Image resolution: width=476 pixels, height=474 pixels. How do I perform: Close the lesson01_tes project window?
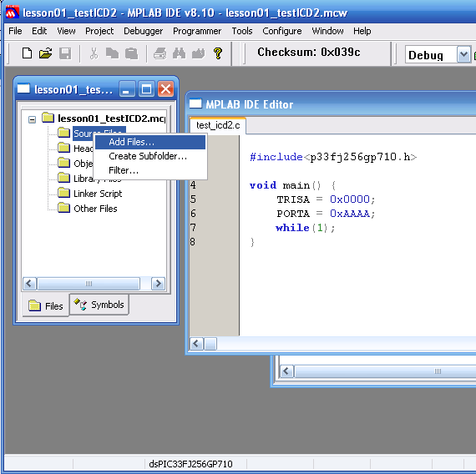[x=165, y=89]
